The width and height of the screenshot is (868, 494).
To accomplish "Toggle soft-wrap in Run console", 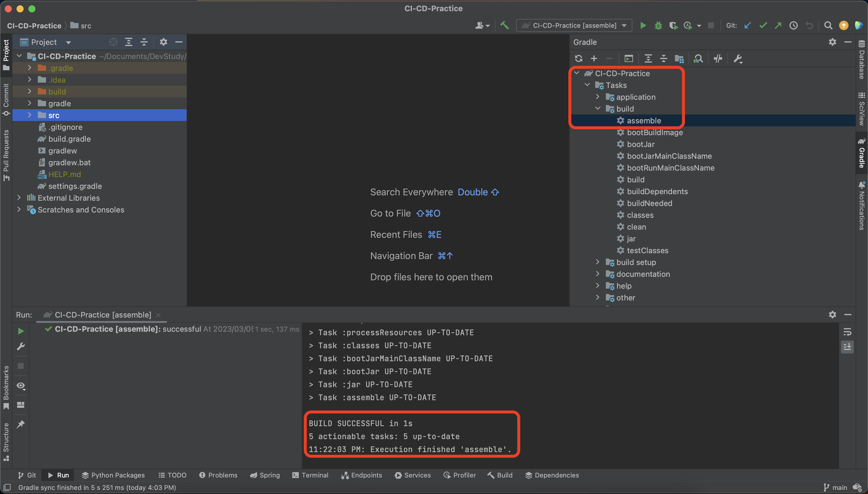I will click(x=847, y=332).
